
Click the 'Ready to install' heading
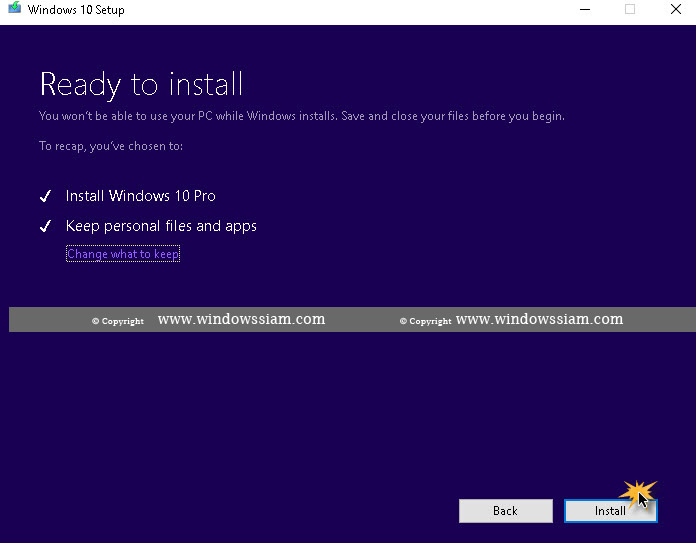coord(142,84)
